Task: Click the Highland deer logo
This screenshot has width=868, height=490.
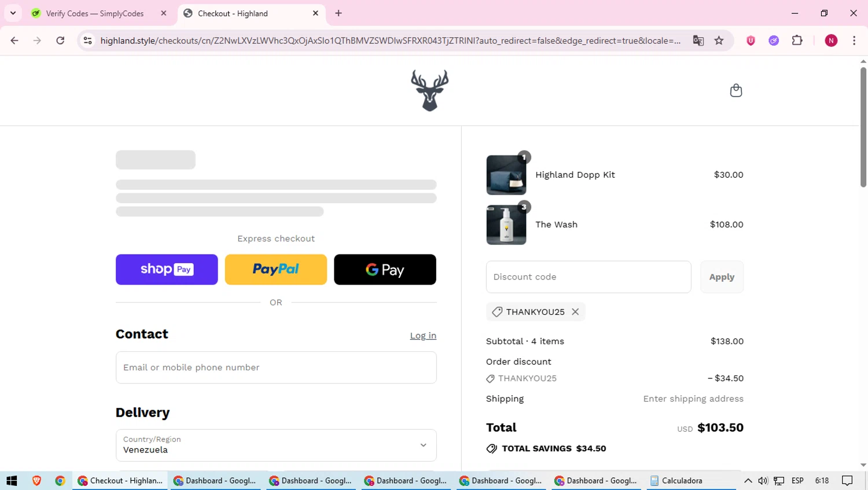Action: (429, 90)
